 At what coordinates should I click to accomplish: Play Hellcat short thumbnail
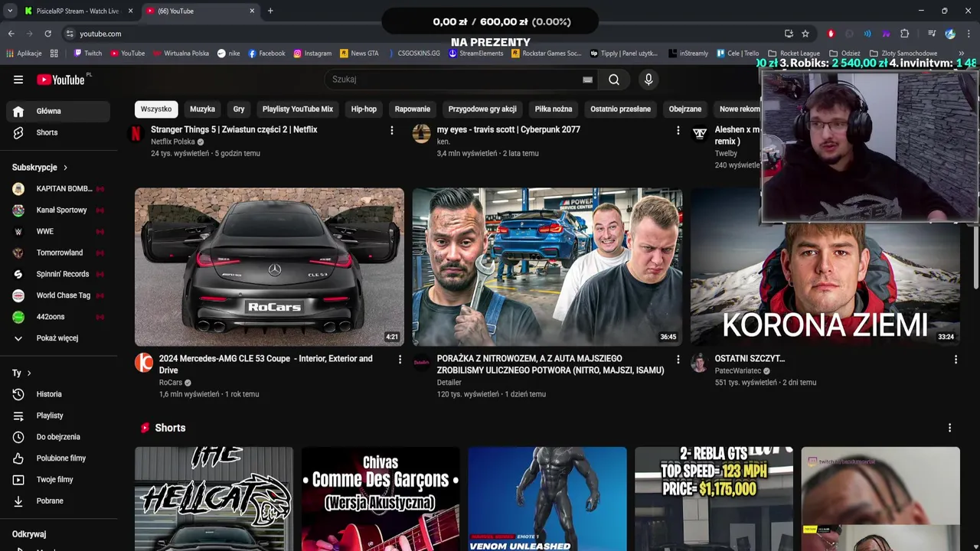tap(214, 499)
